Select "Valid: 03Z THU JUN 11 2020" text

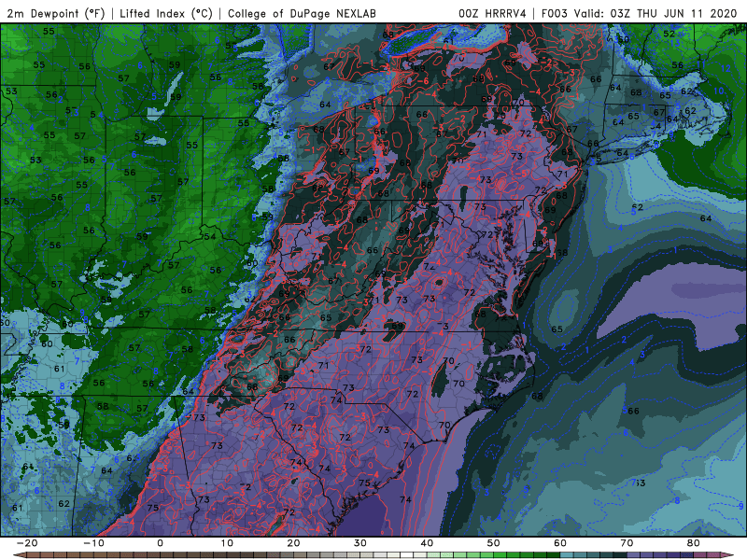click(x=655, y=13)
